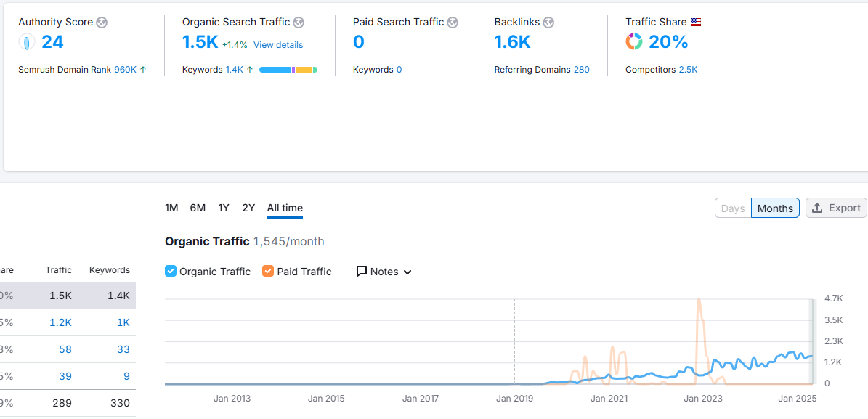
Task: Open the View details link
Action: pyautogui.click(x=278, y=45)
